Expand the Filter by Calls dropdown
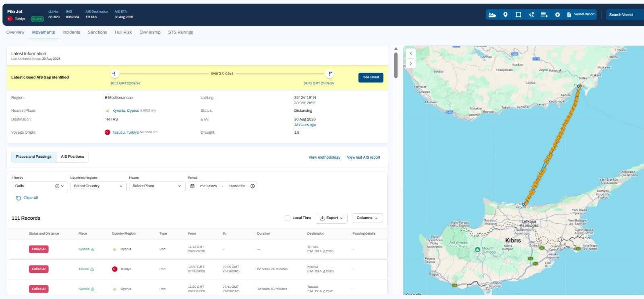Viewport: 644px width, 299px height. [x=62, y=186]
